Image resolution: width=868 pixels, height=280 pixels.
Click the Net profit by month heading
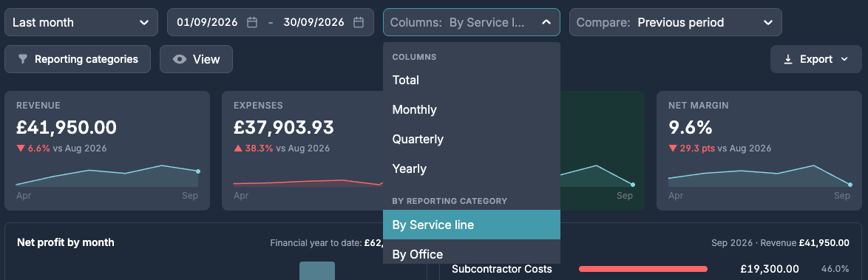(x=65, y=242)
